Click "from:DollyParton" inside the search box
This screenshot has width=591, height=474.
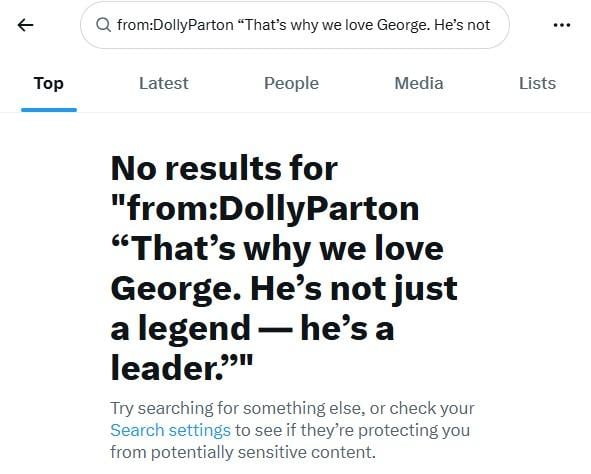[175, 25]
